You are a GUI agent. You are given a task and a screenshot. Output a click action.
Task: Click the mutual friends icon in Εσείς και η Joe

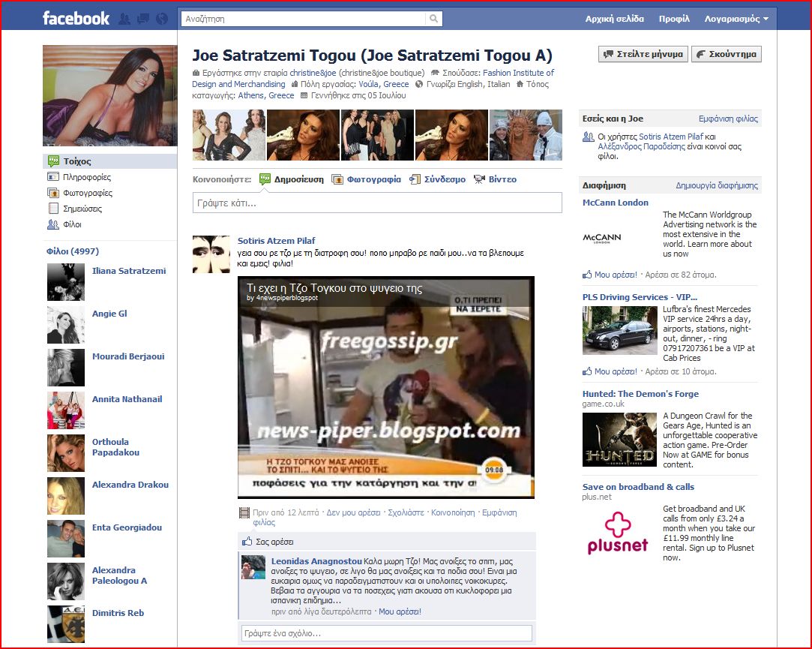(589, 137)
